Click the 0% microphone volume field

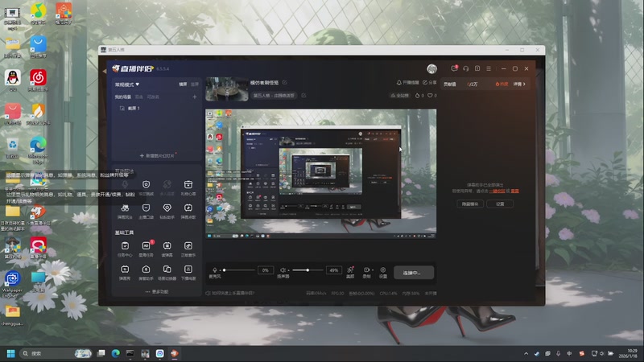click(x=266, y=270)
